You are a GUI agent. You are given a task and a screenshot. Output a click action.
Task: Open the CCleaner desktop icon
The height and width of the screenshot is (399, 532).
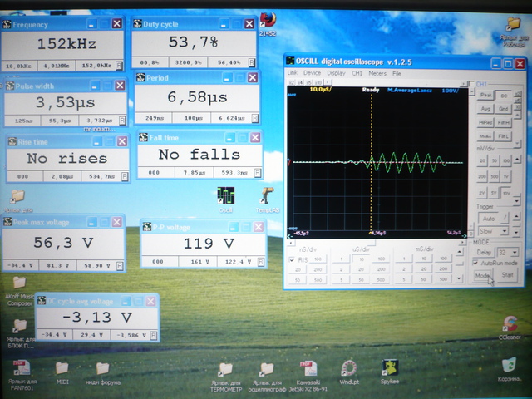509,322
